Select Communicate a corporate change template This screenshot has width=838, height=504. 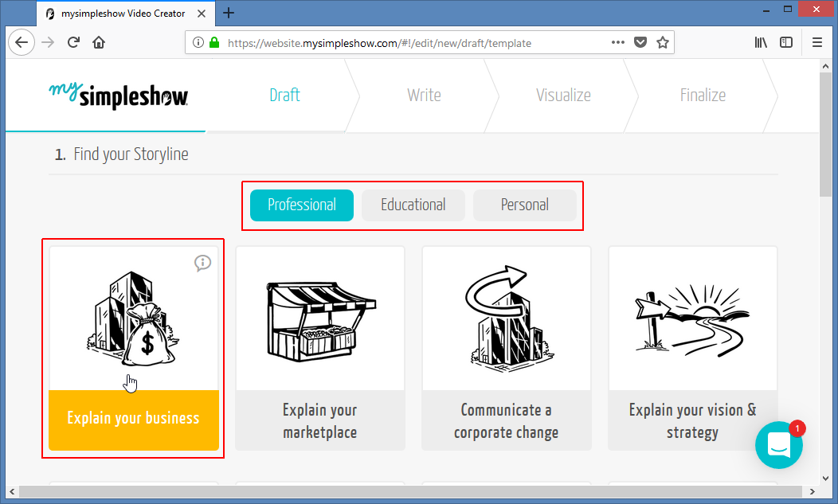tap(506, 348)
